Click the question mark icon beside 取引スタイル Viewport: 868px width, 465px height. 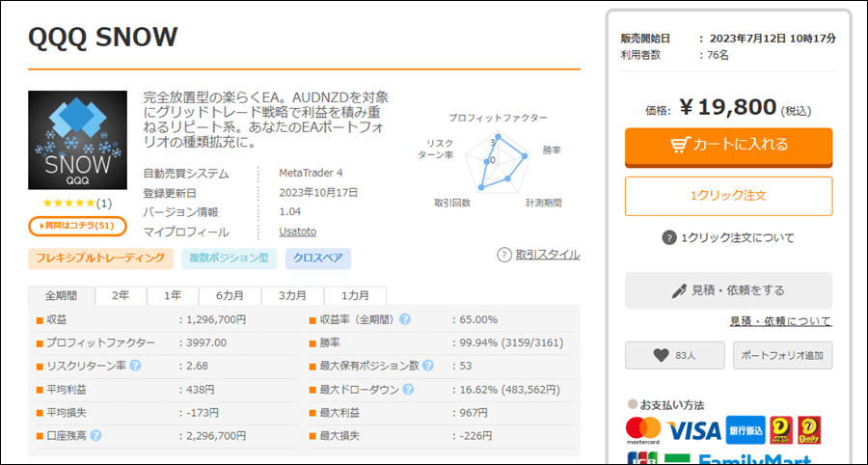[x=503, y=256]
